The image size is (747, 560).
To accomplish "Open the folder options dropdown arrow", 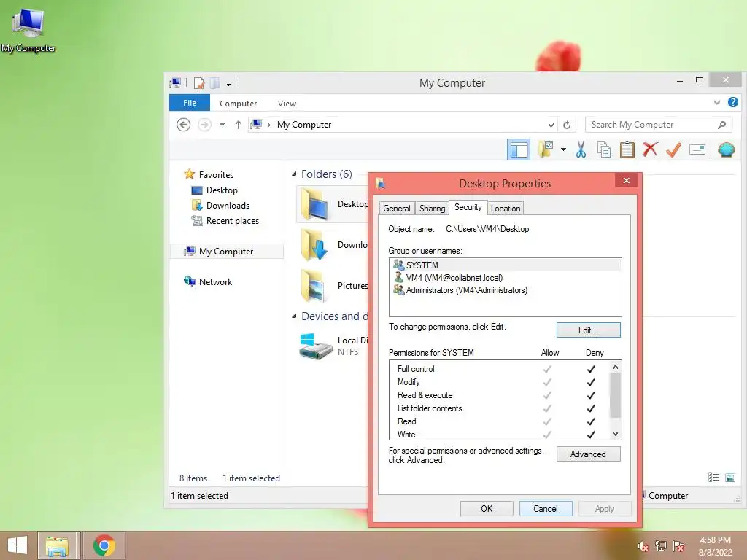I will pos(564,149).
